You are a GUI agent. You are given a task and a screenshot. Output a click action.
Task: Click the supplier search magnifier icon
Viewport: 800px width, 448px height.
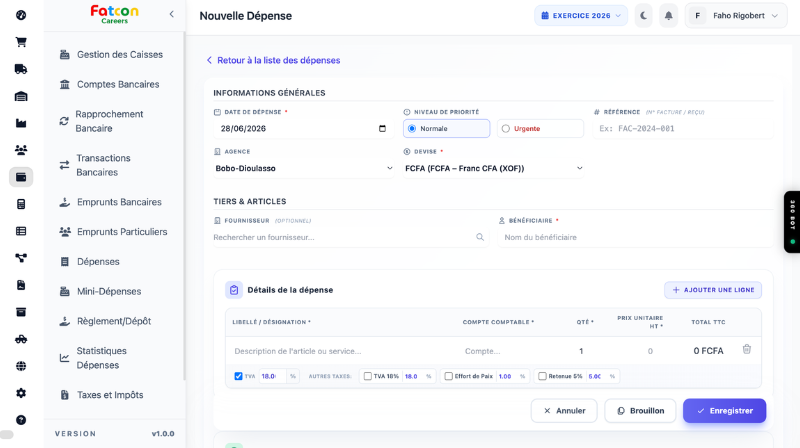(x=480, y=237)
